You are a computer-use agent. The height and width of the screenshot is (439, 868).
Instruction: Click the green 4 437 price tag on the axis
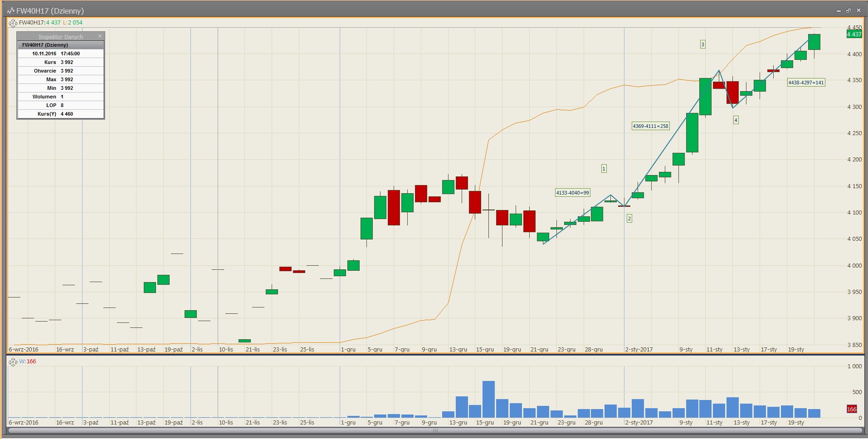pos(854,34)
